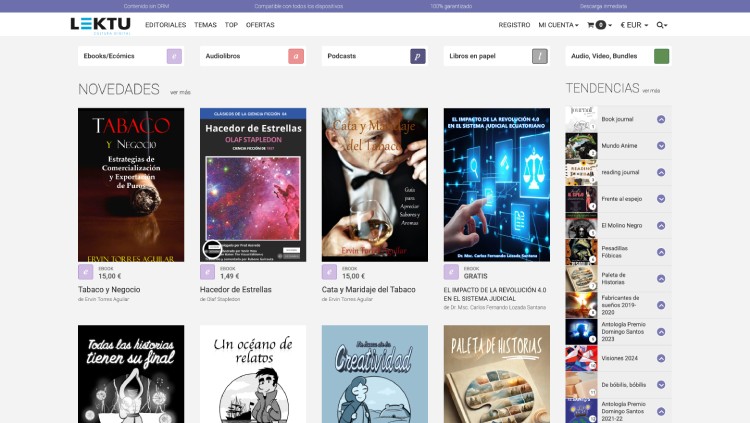Select the Podcasts category tab
The image size is (750, 423).
coord(375,56)
